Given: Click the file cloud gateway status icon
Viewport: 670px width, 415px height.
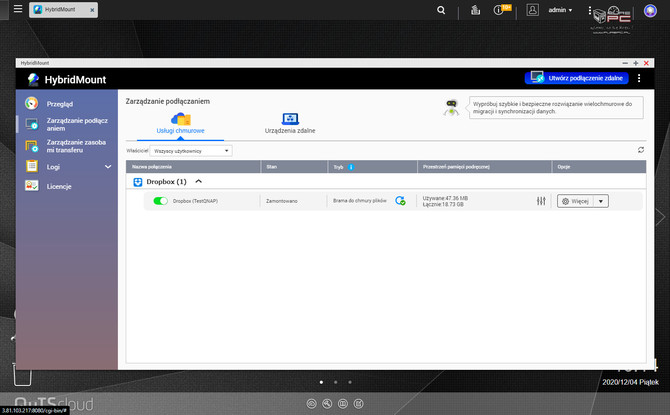Looking at the screenshot, I should (400, 201).
